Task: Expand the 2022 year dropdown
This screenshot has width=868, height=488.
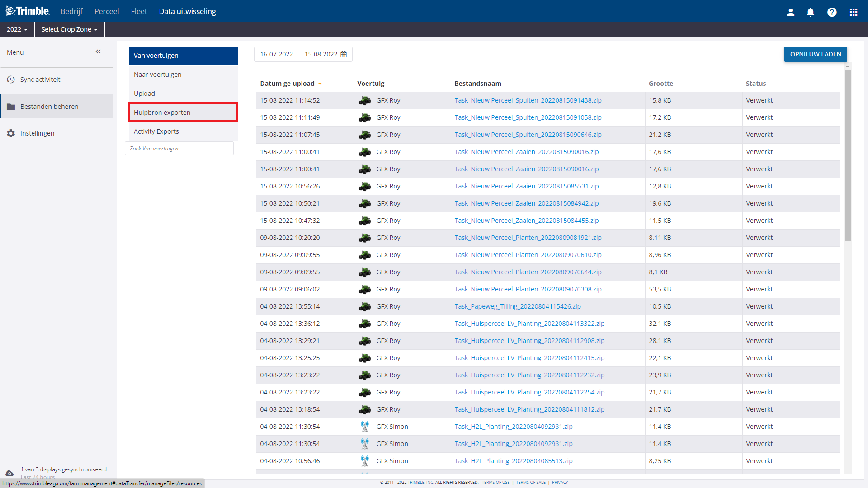Action: click(17, 29)
